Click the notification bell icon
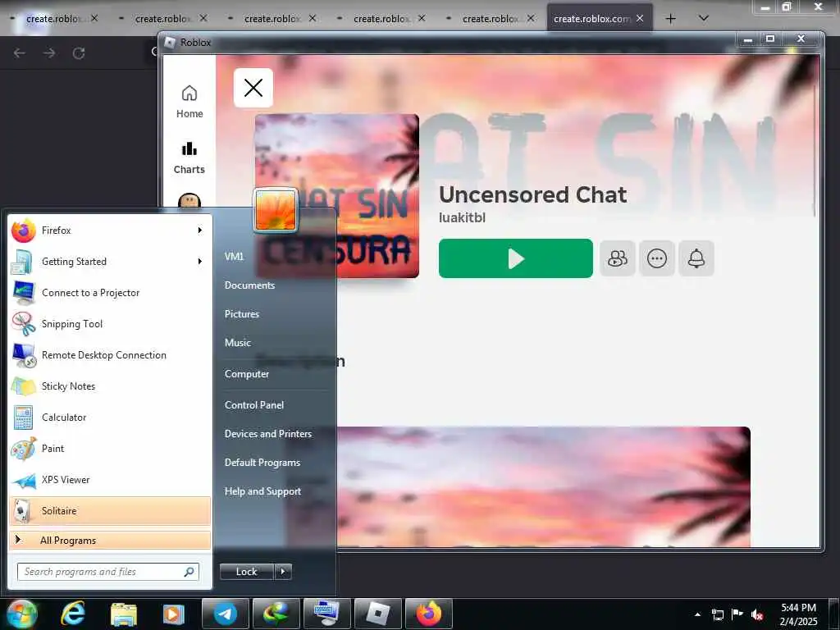This screenshot has height=630, width=840. [696, 258]
